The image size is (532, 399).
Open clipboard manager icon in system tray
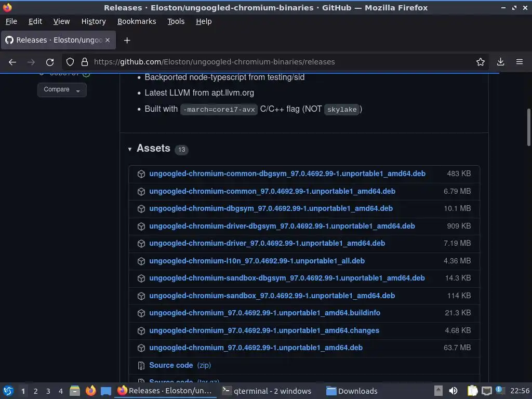tap(472, 391)
